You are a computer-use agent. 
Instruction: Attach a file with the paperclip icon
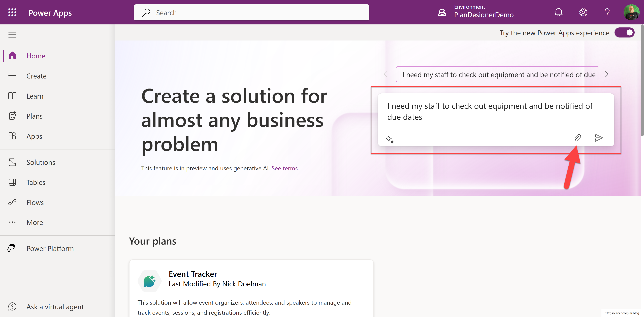pyautogui.click(x=578, y=138)
